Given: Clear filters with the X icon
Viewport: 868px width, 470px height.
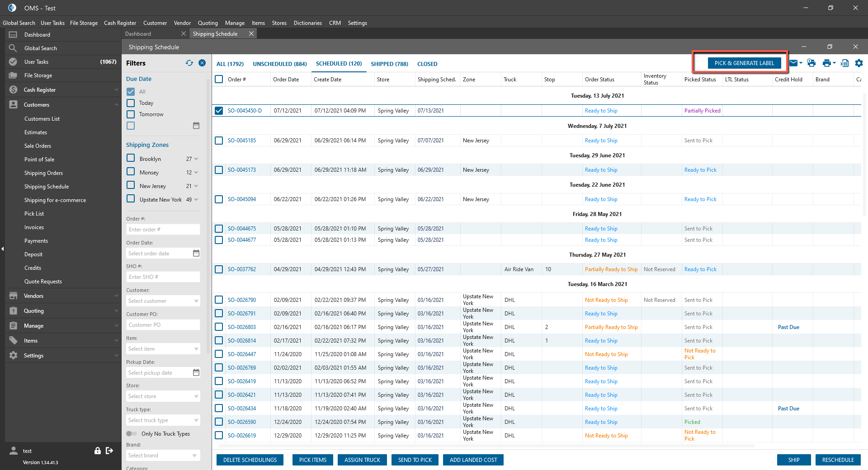Looking at the screenshot, I should tap(202, 63).
